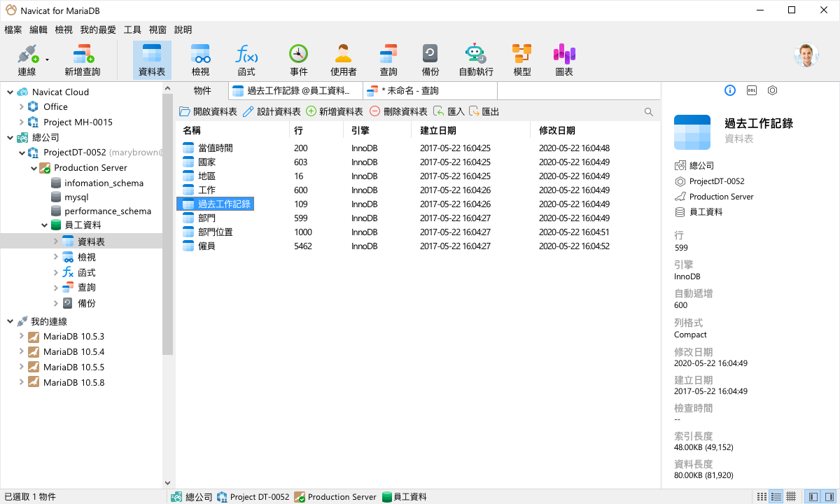Screen dimensions: 840x504
Task: Open the 檢視 views toolbar icon
Action: point(201,59)
